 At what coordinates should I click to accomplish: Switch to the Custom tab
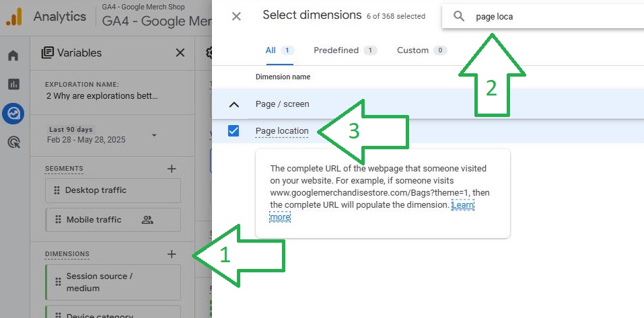pos(422,50)
